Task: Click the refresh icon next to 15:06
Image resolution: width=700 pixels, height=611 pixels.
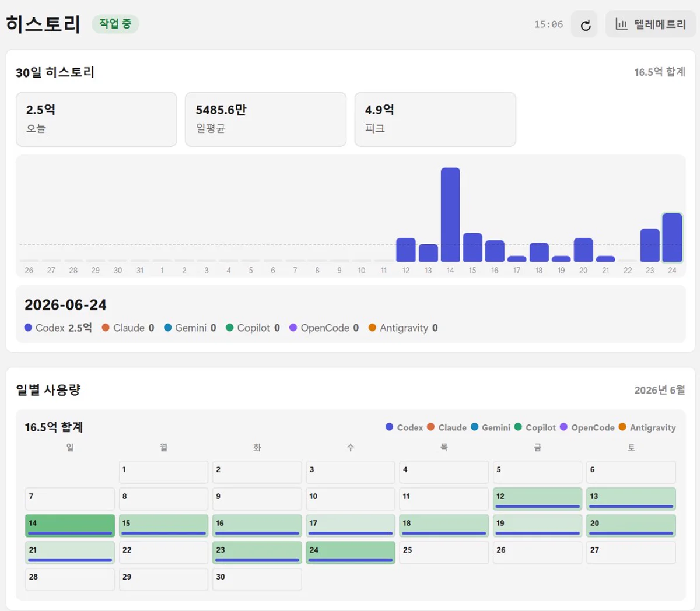Action: 586,24
